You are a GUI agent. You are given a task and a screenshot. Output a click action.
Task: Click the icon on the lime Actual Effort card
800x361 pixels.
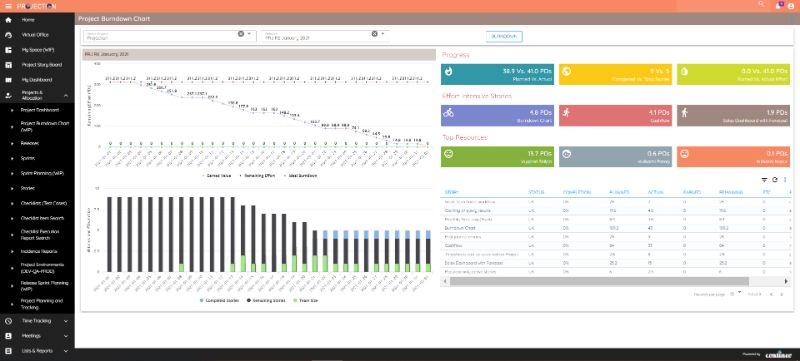(684, 72)
